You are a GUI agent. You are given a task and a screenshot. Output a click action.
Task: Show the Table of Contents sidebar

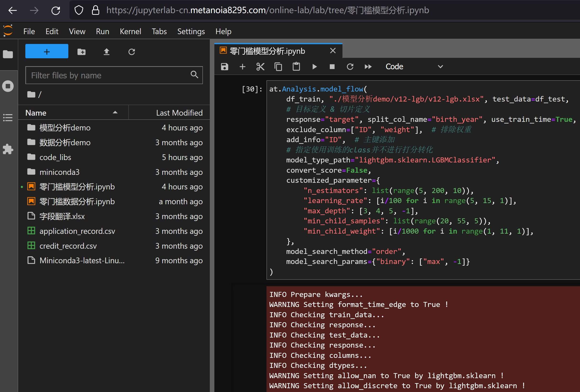(8, 118)
